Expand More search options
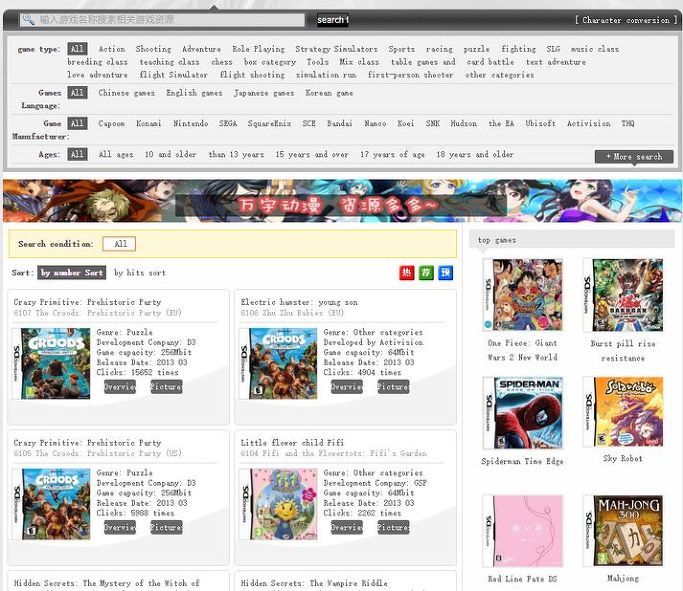 tap(634, 156)
